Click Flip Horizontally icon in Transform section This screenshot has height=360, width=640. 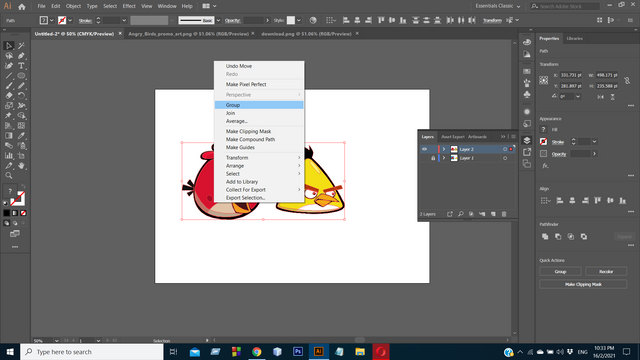[x=600, y=97]
